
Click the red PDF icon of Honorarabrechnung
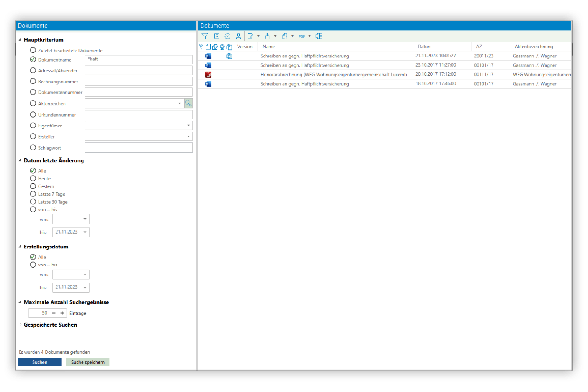pos(208,75)
